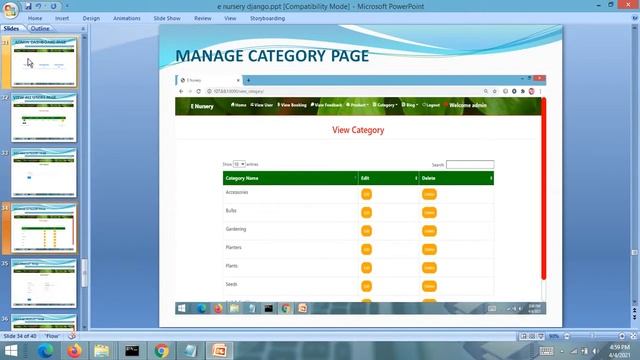Viewport: 640px width, 360px height.
Task: Click the main slide vertical scrollbar up arrow
Action: pos(635,27)
